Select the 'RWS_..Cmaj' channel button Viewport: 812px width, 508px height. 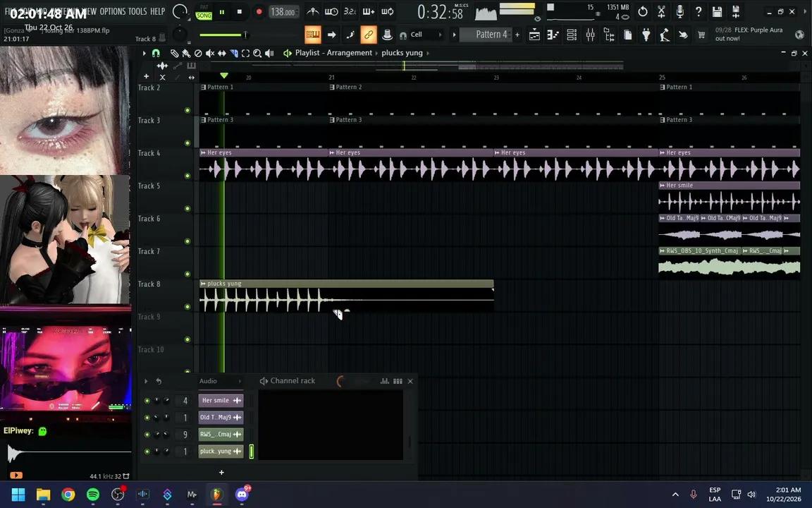point(221,435)
